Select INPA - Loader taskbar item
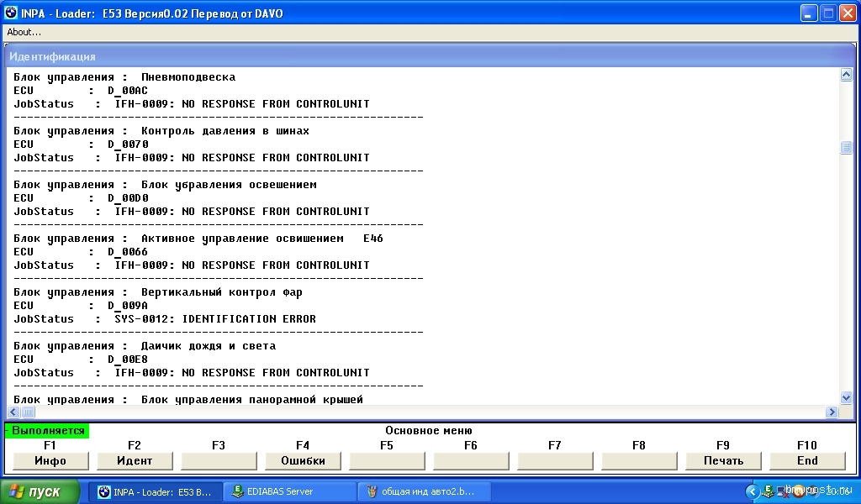This screenshot has width=861, height=504. (x=155, y=491)
